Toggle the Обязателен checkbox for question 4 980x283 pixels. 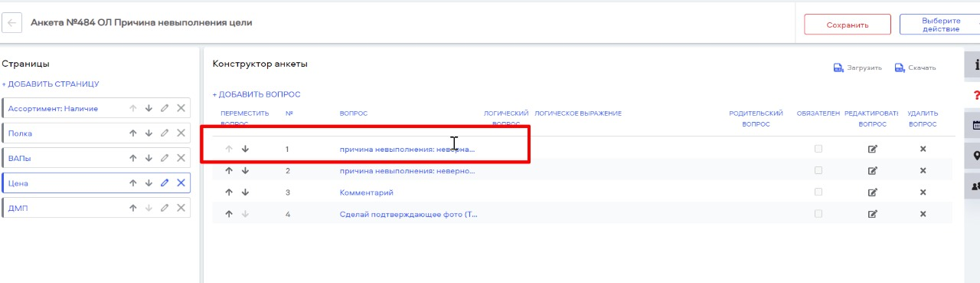(x=818, y=213)
